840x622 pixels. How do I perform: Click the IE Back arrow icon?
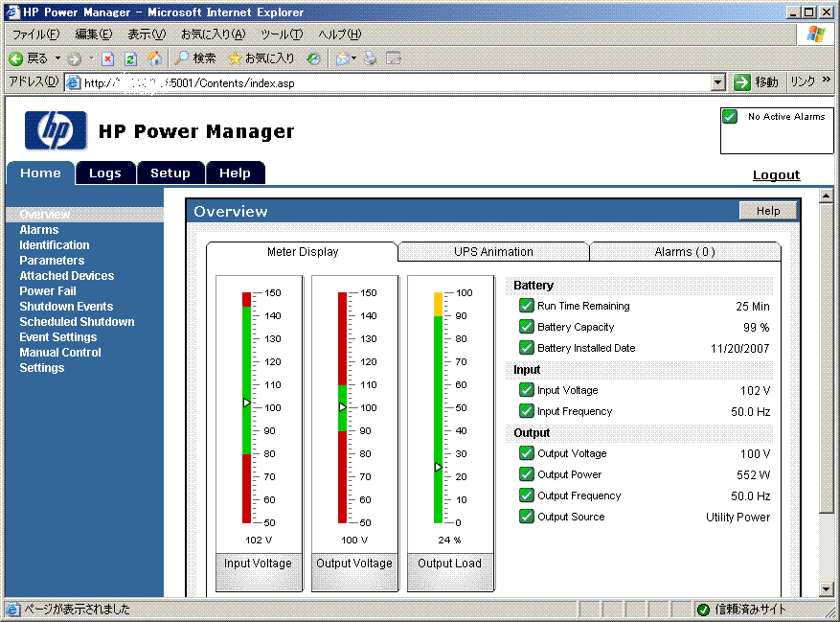point(16,58)
